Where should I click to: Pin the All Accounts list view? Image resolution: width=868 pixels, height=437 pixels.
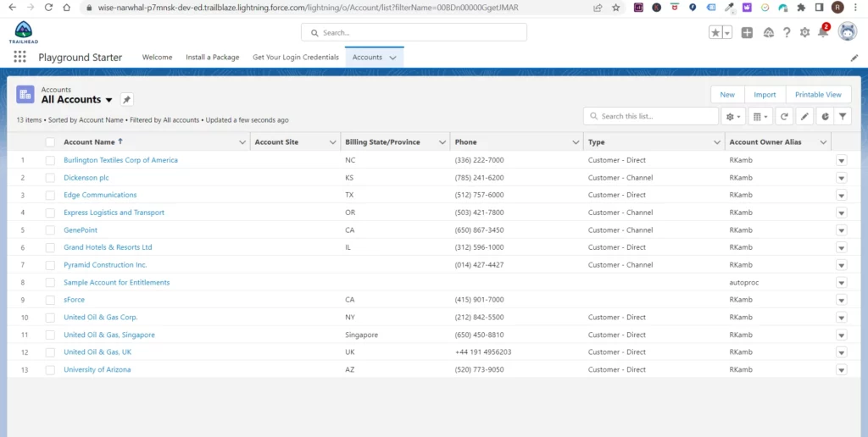coord(127,100)
